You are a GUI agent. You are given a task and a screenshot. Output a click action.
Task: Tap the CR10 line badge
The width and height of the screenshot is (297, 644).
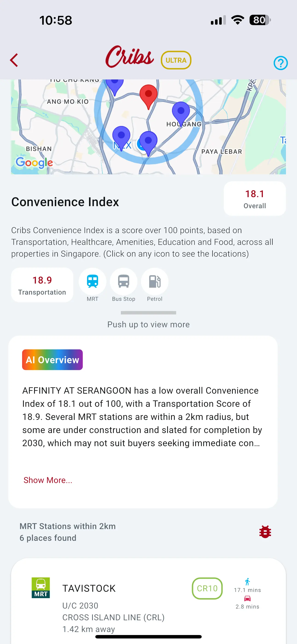[x=207, y=588]
